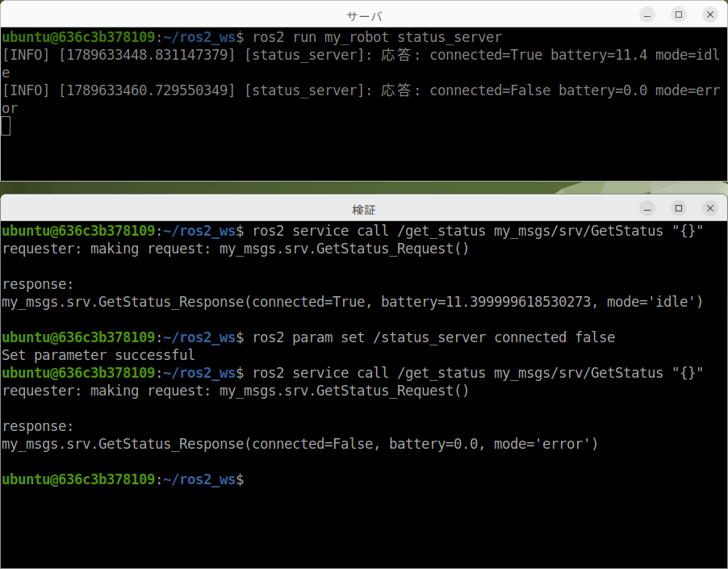The width and height of the screenshot is (728, 569).
Task: Select the GetStatus_Response line with mode='idle'
Action: 353,302
